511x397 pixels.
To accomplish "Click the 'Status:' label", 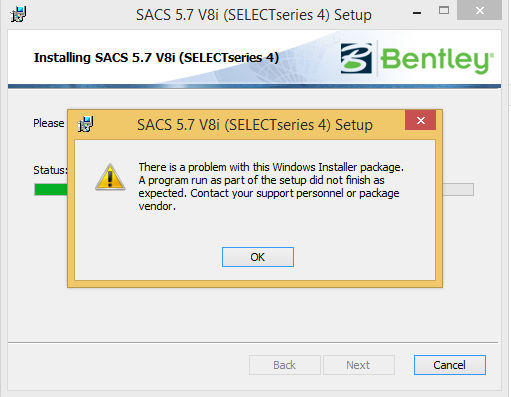I will point(50,170).
